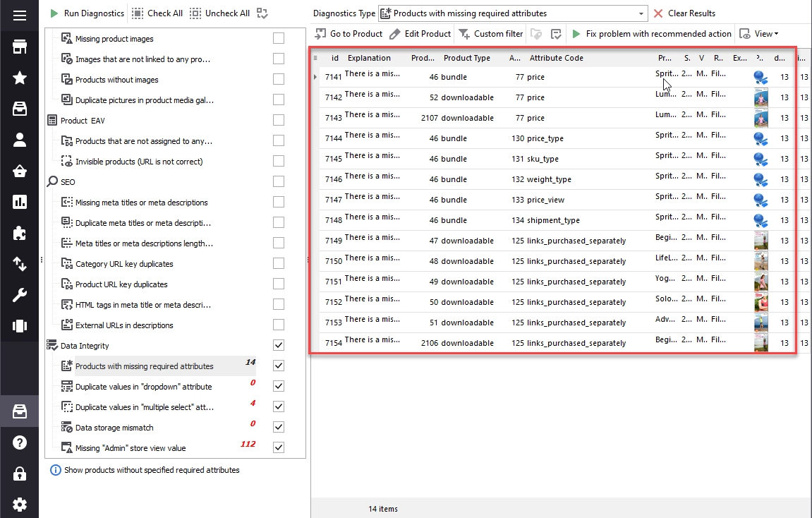Click the product thumbnail in row 7149
Screen dimensions: 812x518
pyautogui.click(x=761, y=241)
